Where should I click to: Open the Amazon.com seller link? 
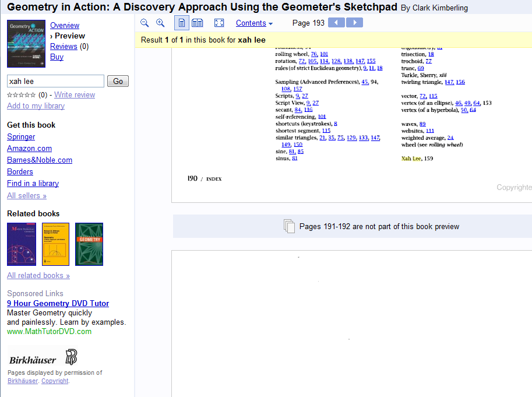(29, 148)
